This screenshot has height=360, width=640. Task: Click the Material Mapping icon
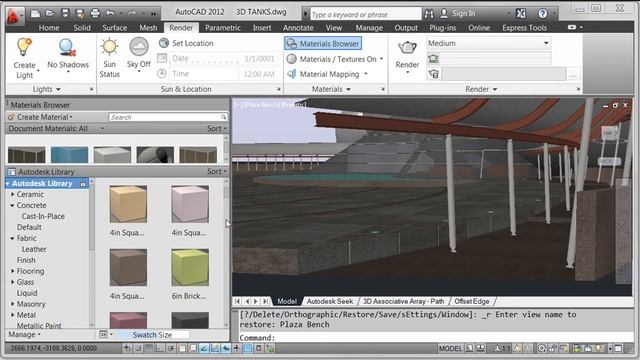point(291,74)
